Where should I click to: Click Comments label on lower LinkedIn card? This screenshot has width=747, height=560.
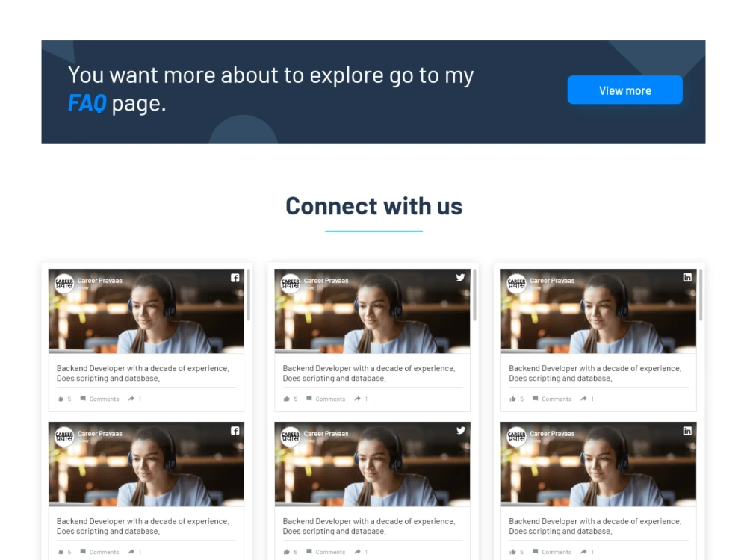[x=557, y=552]
